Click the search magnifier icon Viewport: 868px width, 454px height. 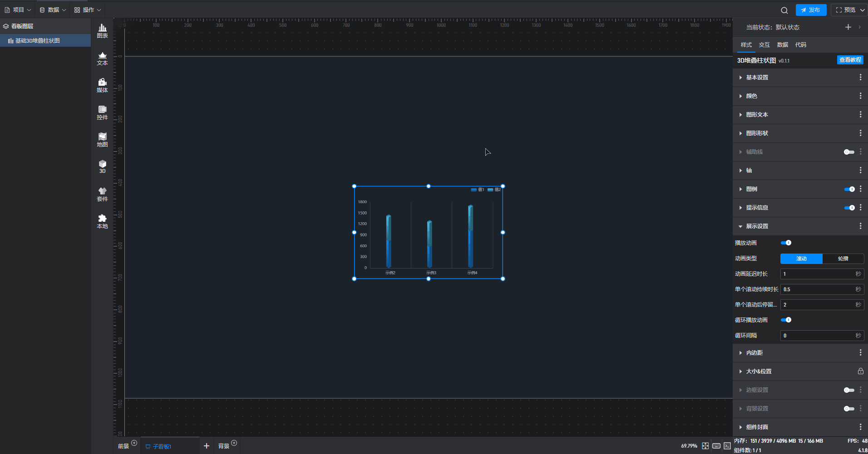tap(784, 10)
